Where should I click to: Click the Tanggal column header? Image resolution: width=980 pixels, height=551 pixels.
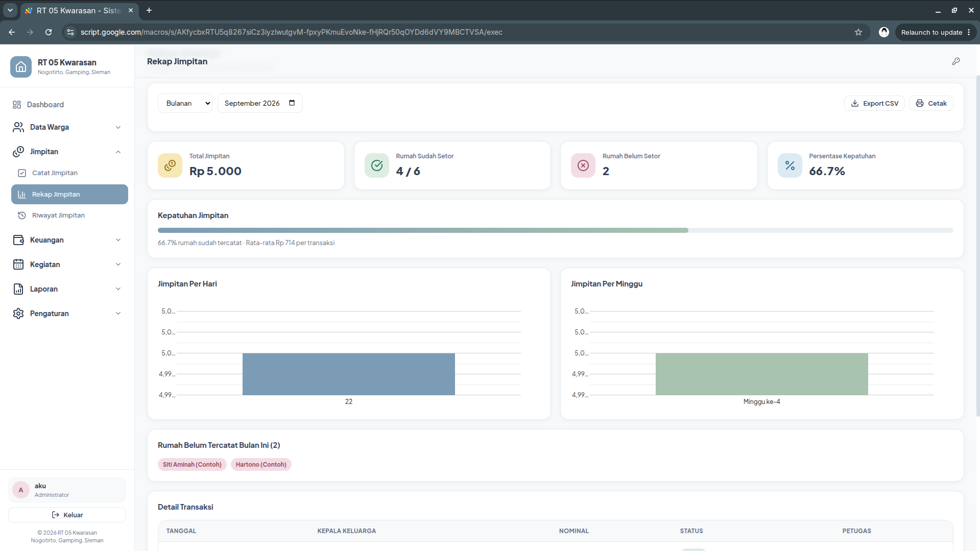181,531
